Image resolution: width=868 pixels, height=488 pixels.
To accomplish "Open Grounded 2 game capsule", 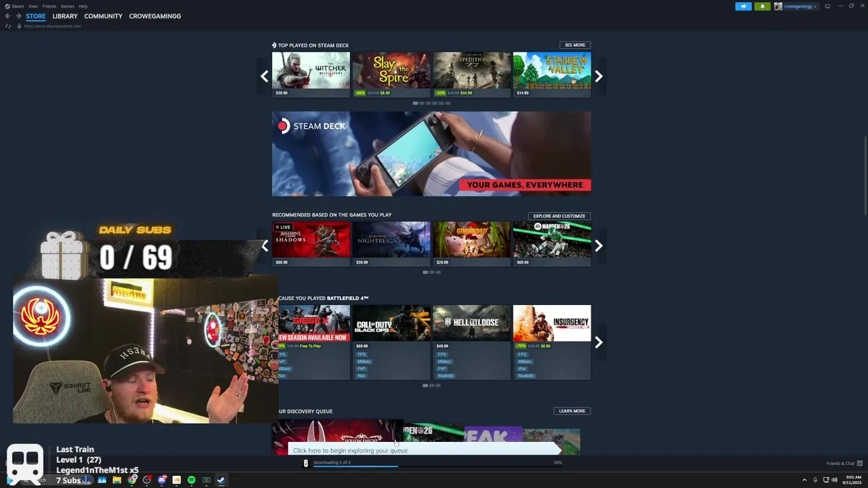I will [x=471, y=244].
